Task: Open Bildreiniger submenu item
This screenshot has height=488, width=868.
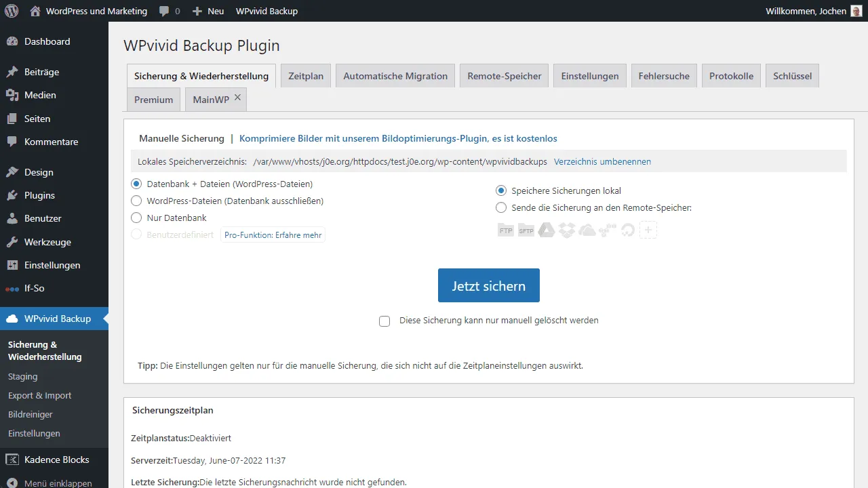Action: [x=31, y=414]
